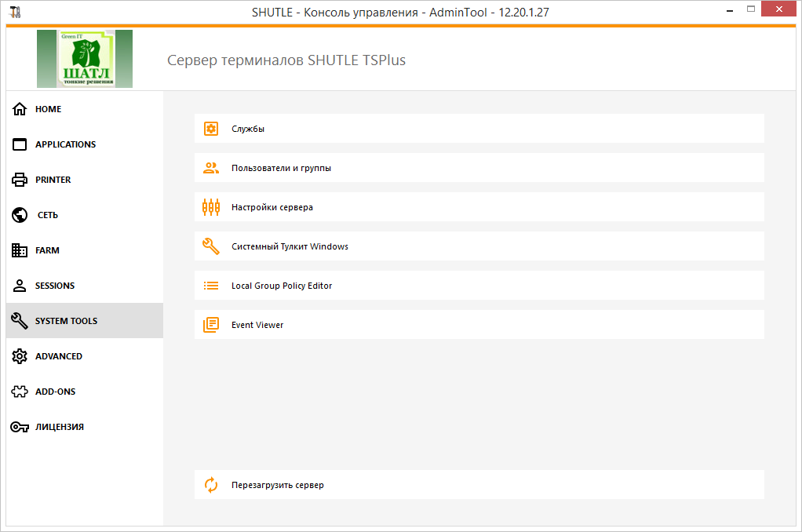Image resolution: width=802 pixels, height=532 pixels.
Task: Click the users icon beside Пользователи и группы
Action: click(210, 167)
